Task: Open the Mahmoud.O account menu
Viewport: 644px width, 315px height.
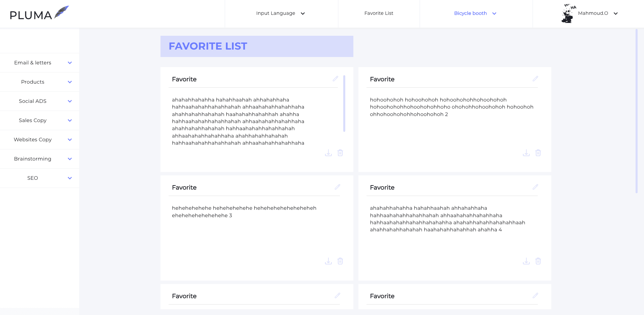Action: (x=590, y=13)
